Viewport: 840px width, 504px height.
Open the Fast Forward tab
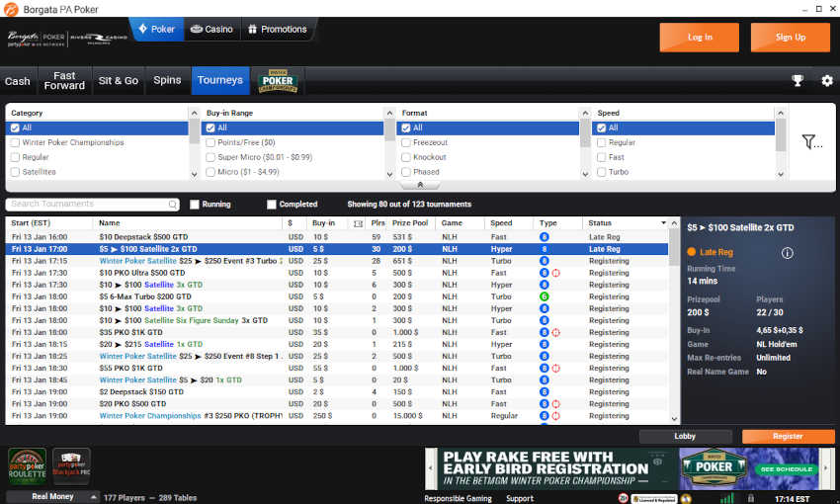pos(64,81)
